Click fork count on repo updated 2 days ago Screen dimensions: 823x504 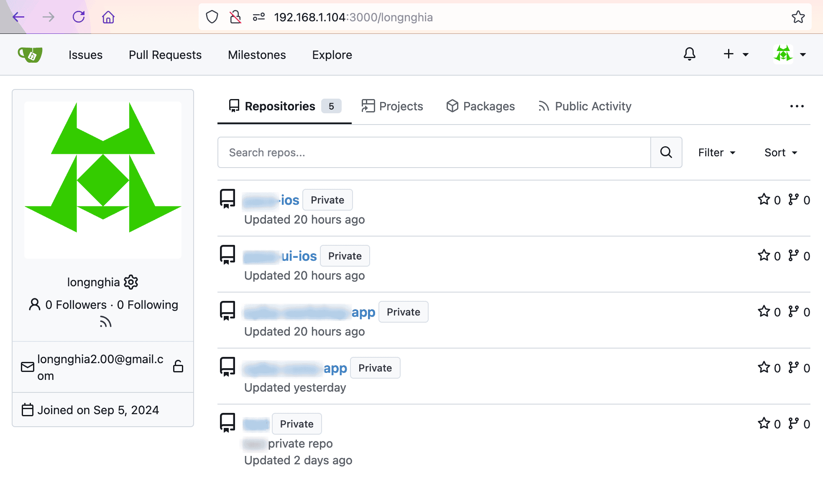point(799,424)
